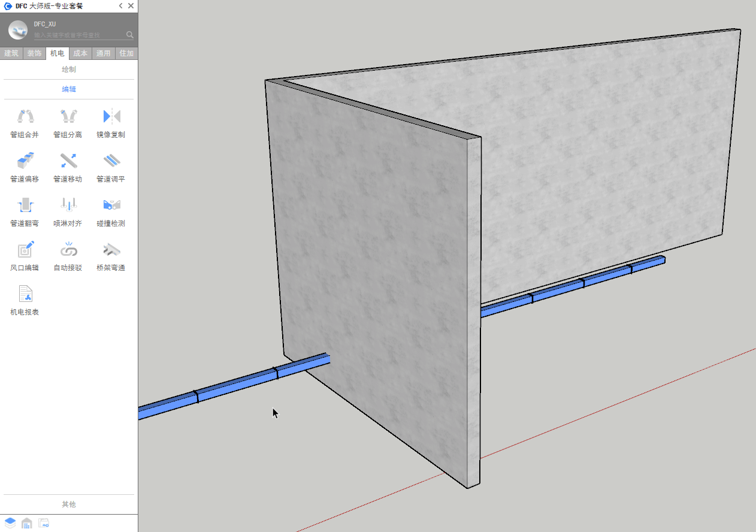Click the layers stack icon at bottom
Screen dimensions: 756x532
click(10, 523)
